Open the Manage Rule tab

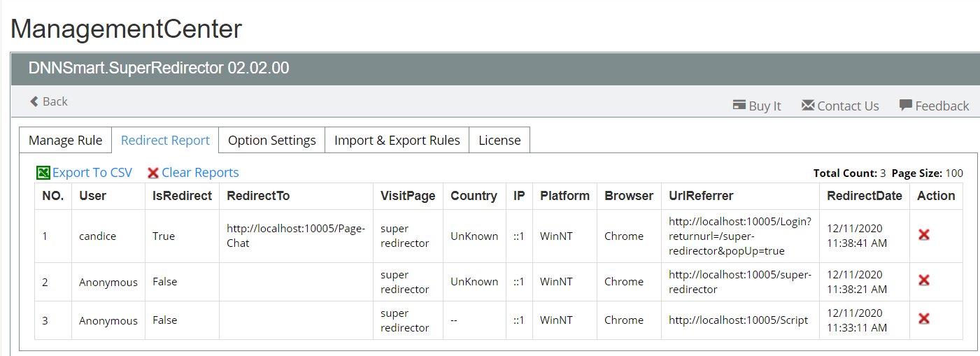click(65, 140)
